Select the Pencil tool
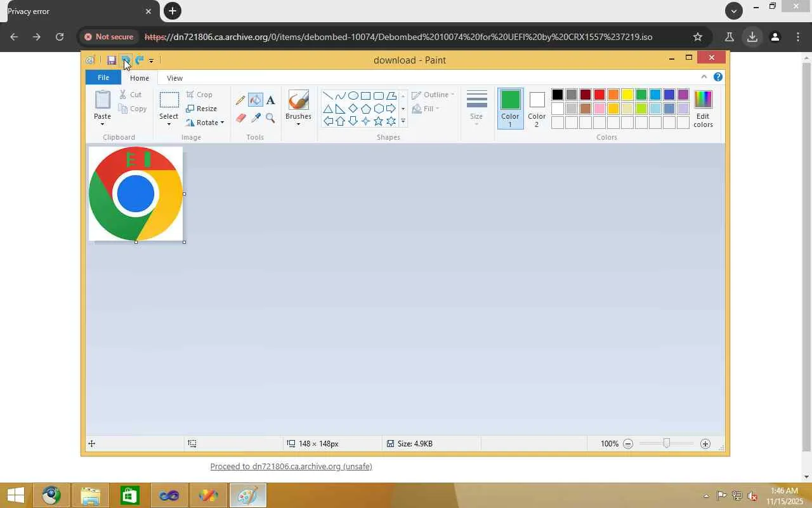This screenshot has height=508, width=812. [x=240, y=100]
